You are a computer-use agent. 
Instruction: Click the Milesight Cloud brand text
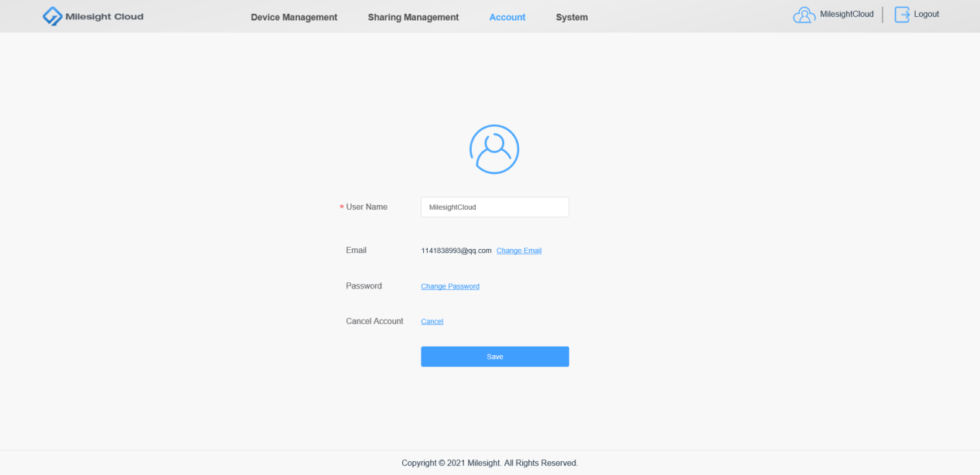tap(104, 16)
